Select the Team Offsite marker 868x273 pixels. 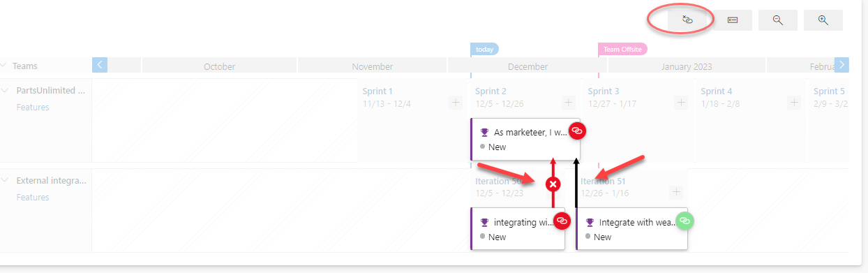coord(622,49)
